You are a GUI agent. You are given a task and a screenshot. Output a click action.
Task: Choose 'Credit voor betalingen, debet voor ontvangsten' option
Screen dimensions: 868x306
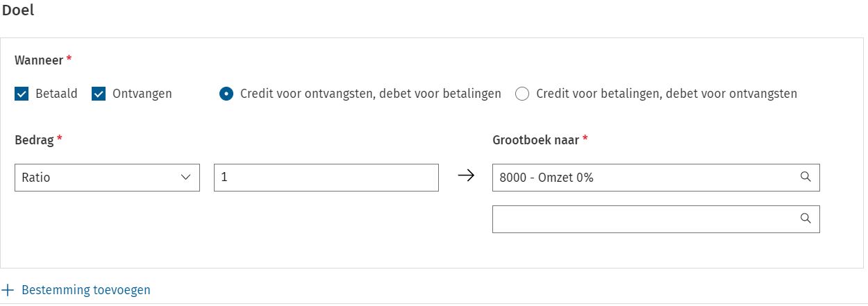click(x=522, y=94)
